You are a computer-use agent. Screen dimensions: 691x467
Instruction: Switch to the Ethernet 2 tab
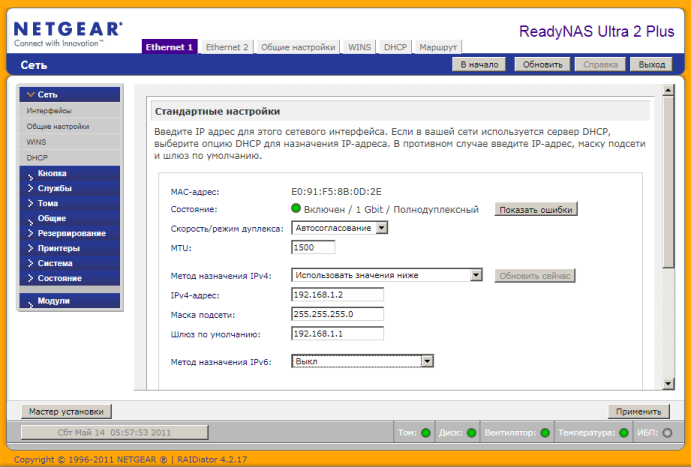click(x=227, y=47)
